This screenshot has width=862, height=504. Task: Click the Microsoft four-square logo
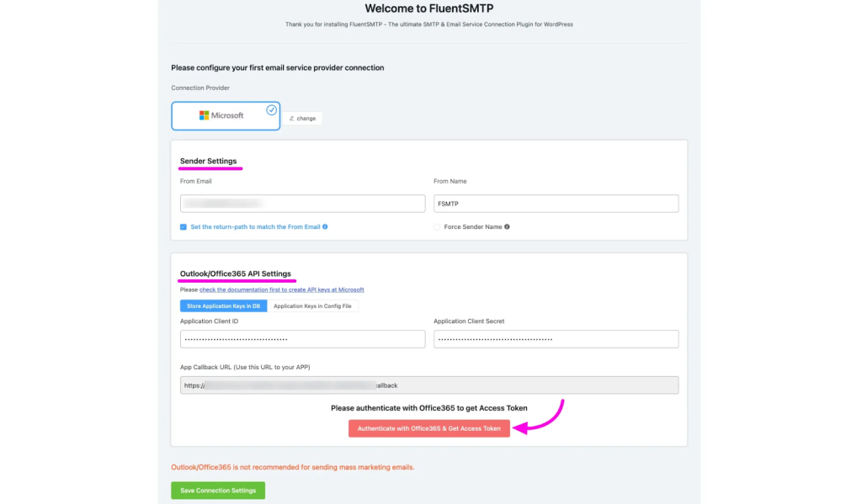[204, 115]
